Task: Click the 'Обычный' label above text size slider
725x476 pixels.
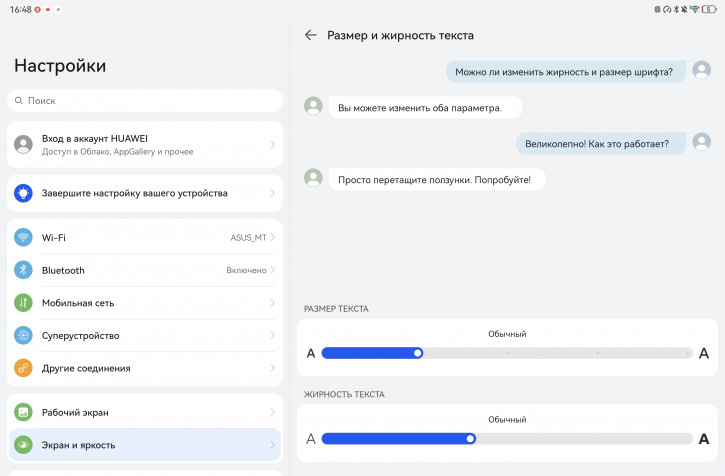Action: click(507, 334)
